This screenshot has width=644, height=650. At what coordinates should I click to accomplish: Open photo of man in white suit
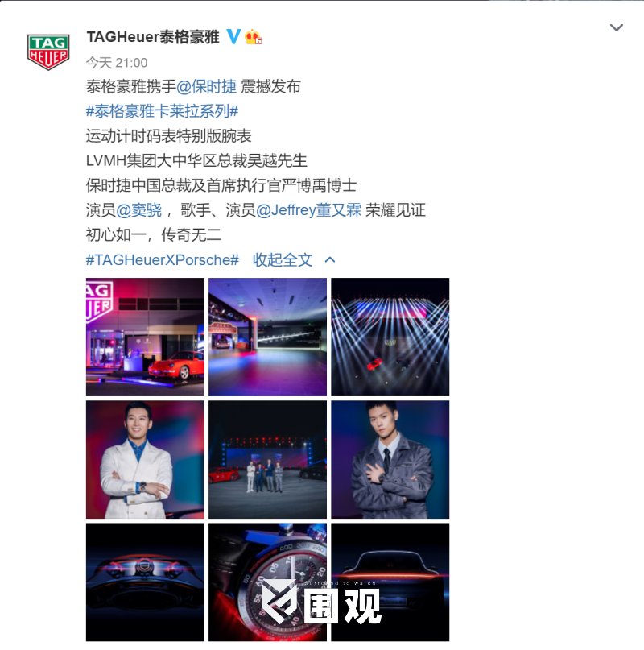click(145, 459)
